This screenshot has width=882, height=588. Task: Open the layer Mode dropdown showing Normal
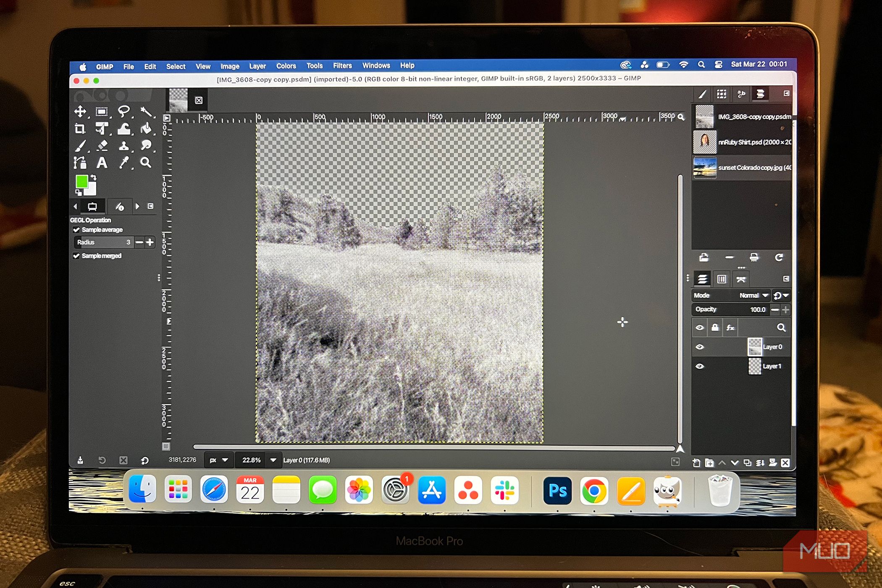753,295
